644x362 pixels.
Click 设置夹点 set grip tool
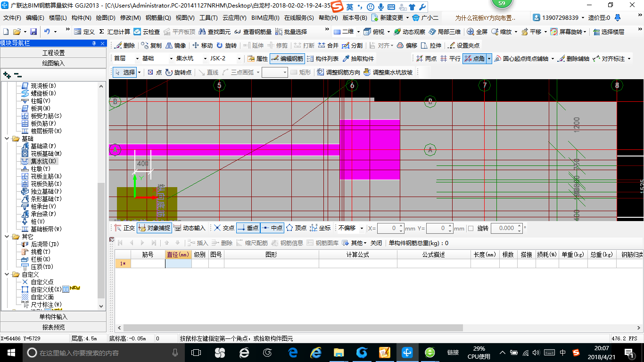(464, 46)
